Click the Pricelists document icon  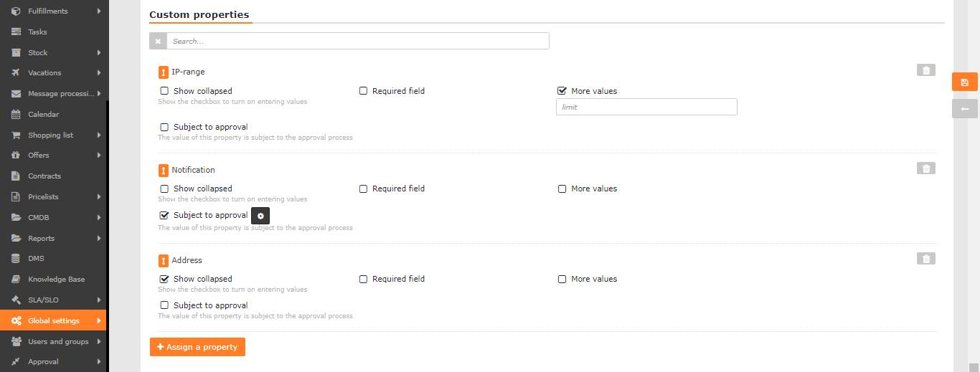15,196
